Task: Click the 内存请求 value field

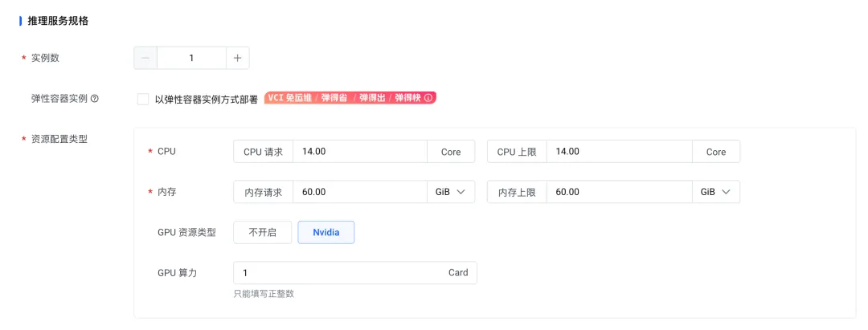Action: 359,192
